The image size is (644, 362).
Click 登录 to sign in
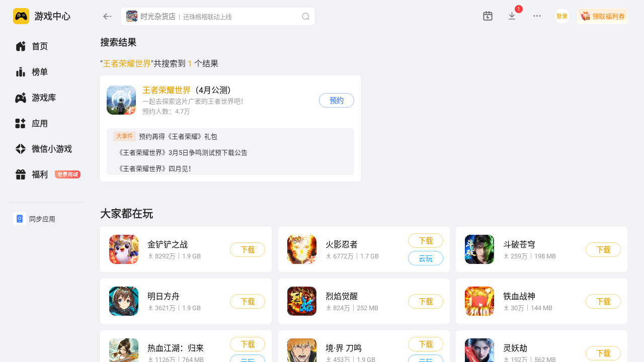coord(562,16)
